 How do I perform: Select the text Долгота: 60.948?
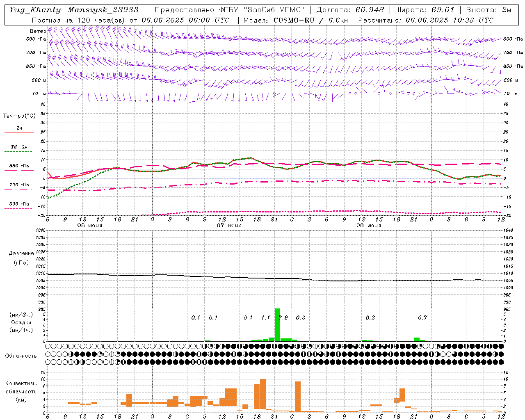point(350,10)
